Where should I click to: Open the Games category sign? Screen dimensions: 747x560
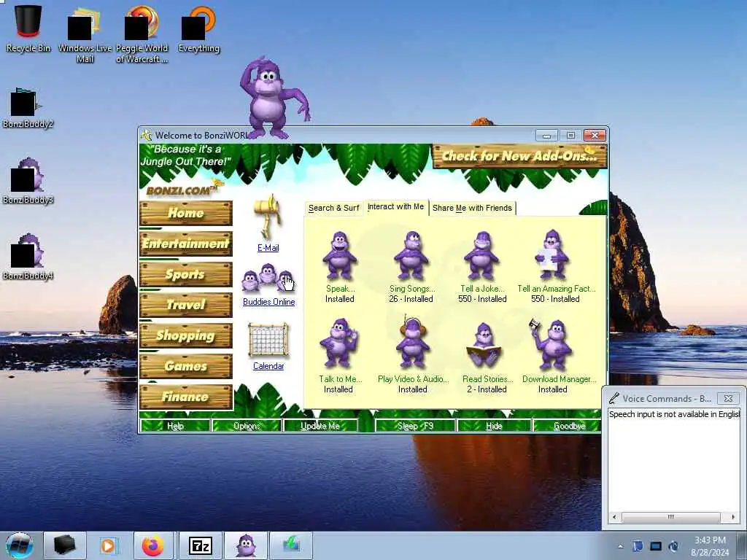tap(186, 366)
